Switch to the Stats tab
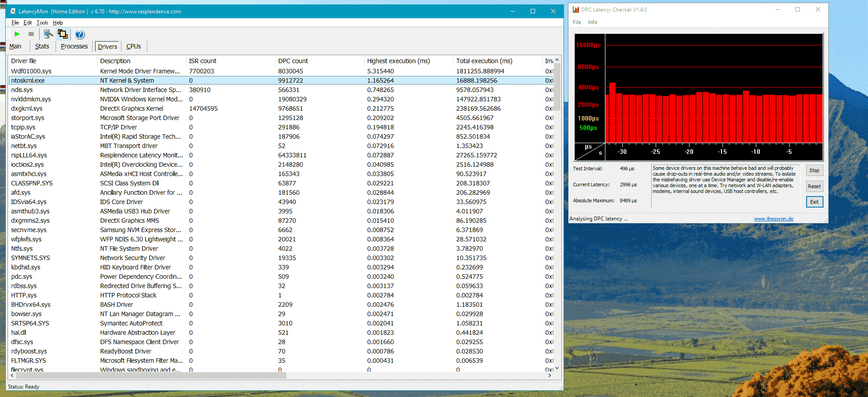Screen dimensions: 868x397 [42, 46]
